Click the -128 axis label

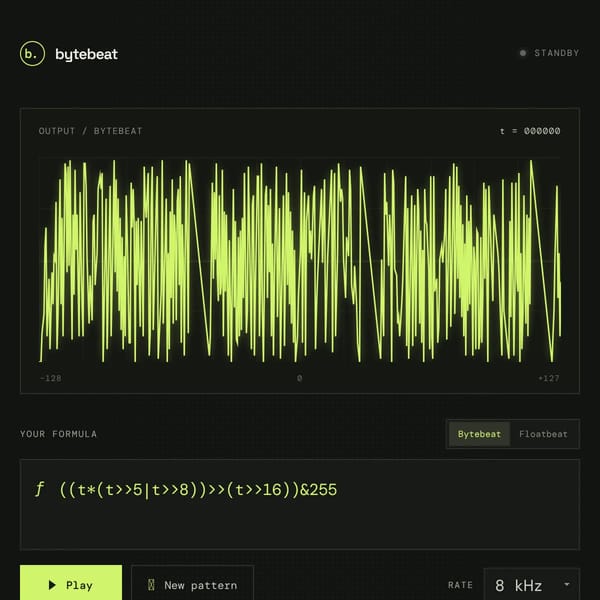click(51, 378)
